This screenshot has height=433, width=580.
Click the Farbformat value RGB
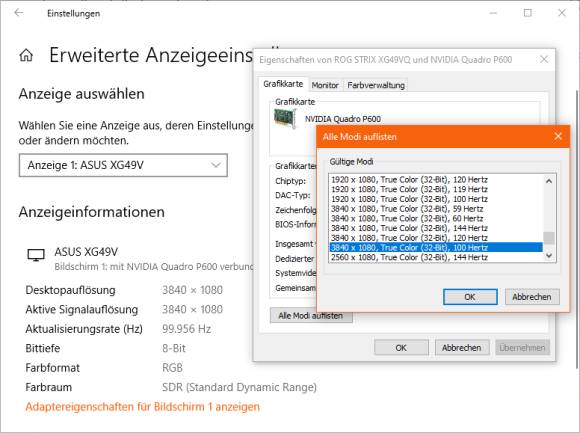(172, 368)
